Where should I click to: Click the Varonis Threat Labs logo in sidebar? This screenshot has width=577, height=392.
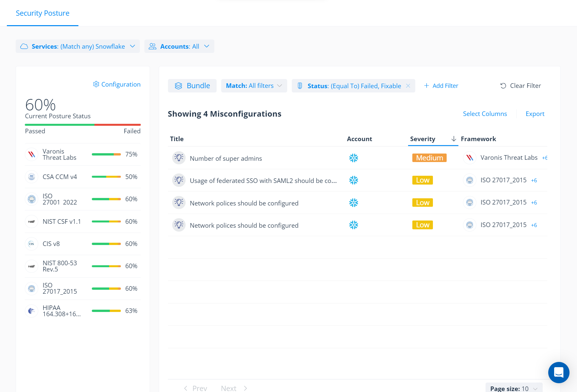point(32,154)
